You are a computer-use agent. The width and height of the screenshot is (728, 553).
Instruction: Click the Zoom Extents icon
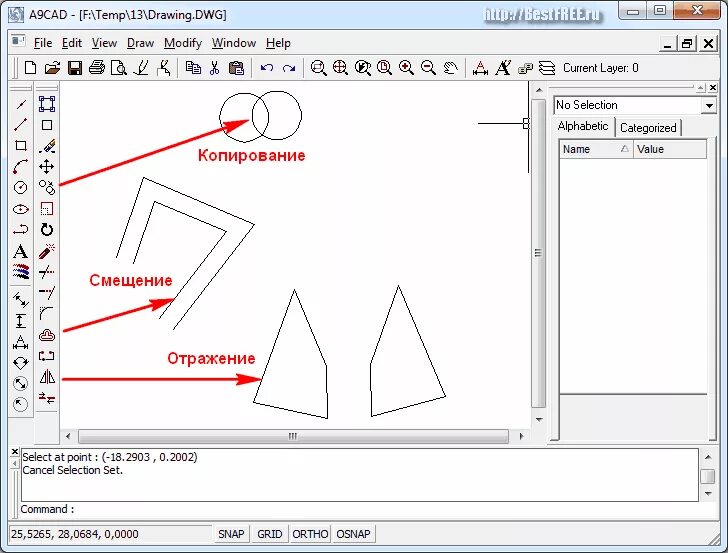(x=340, y=68)
